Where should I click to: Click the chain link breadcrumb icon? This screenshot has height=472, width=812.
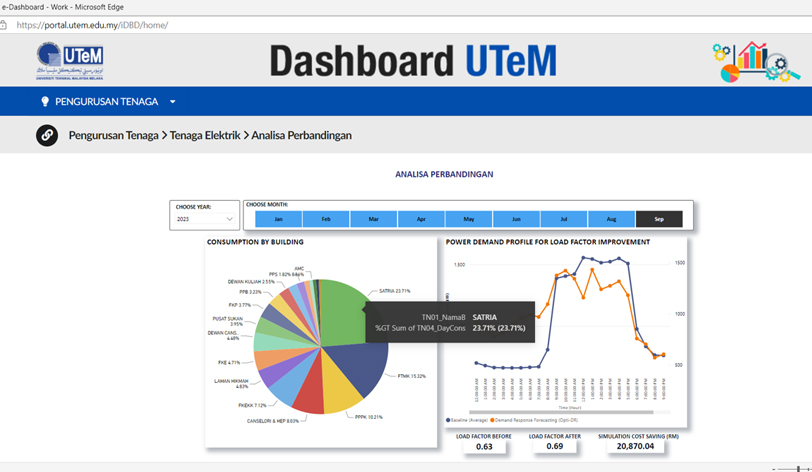(x=47, y=135)
